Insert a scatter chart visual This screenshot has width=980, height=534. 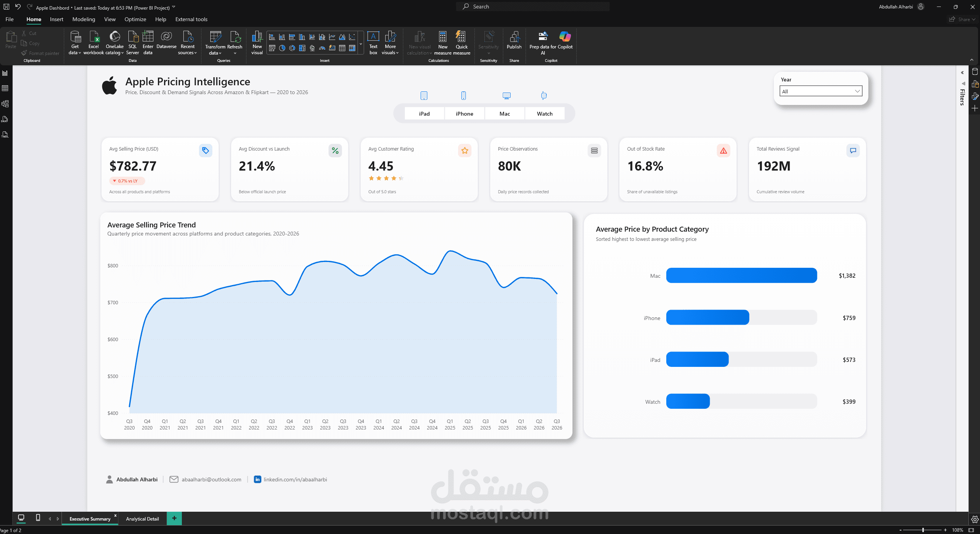click(x=352, y=37)
